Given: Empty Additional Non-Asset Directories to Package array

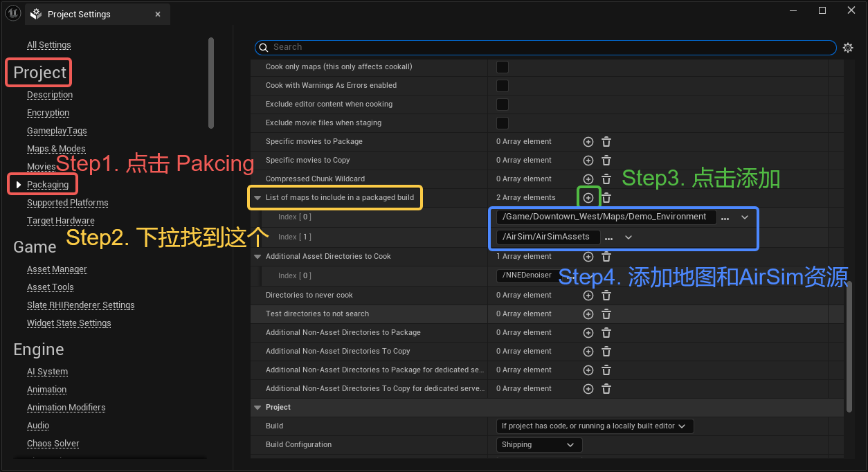Looking at the screenshot, I should pos(606,333).
